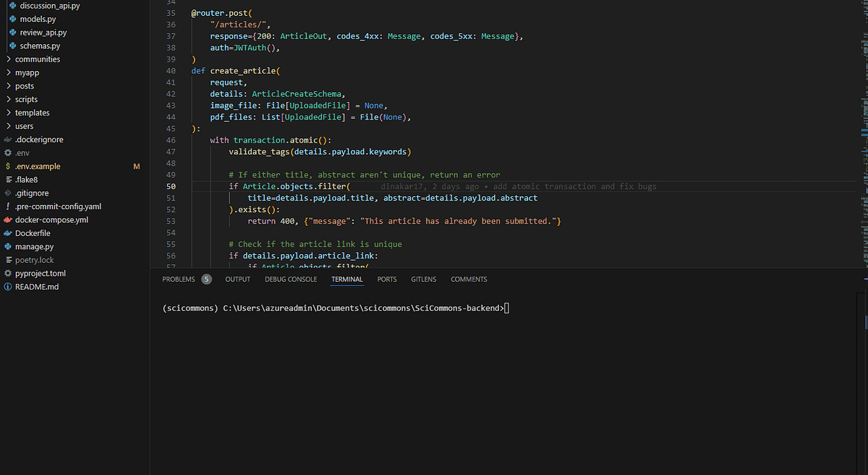868x475 pixels.
Task: Click the dollar icon beside .env.example
Action: (x=7, y=166)
